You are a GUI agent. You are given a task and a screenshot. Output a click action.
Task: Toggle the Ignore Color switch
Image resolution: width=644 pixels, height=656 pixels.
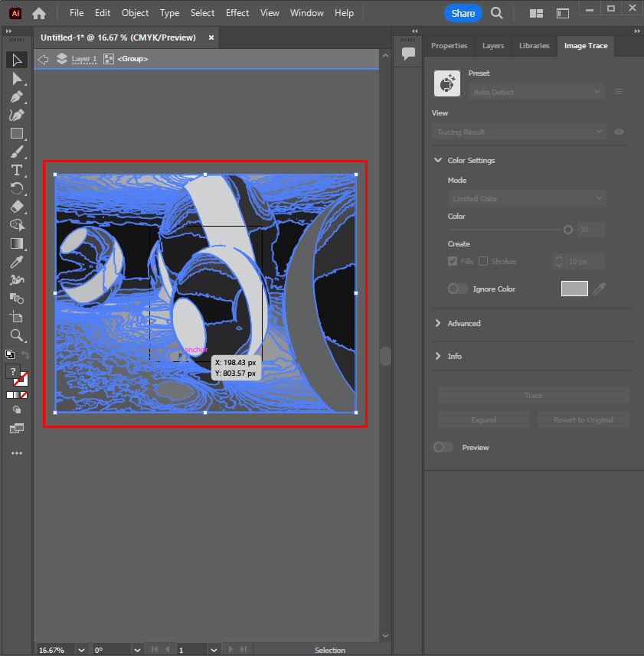pos(457,289)
